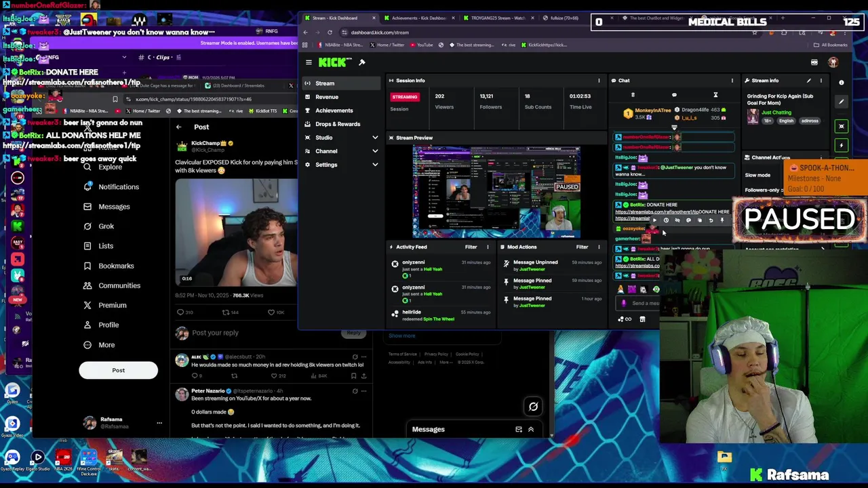The width and height of the screenshot is (868, 488).
Task: Click the trash icon in chat toolbar
Action: click(633, 96)
